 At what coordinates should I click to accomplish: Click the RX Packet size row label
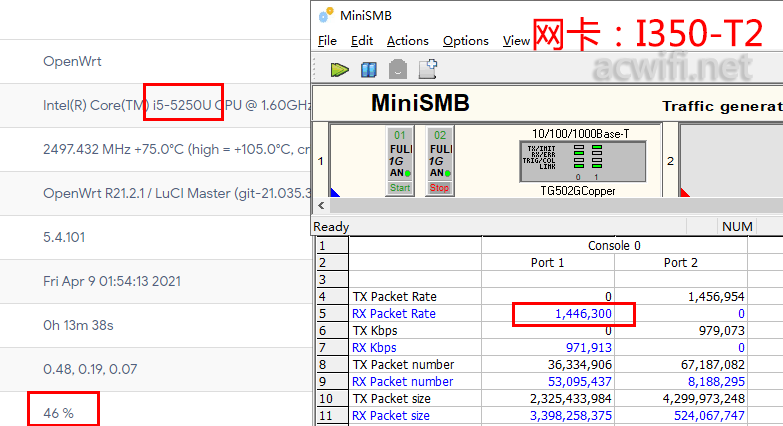coord(391,416)
